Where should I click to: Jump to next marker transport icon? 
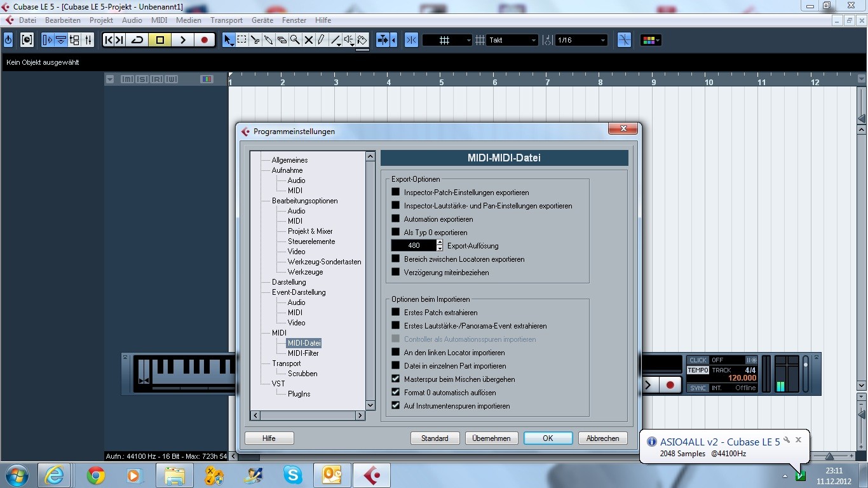click(x=119, y=40)
